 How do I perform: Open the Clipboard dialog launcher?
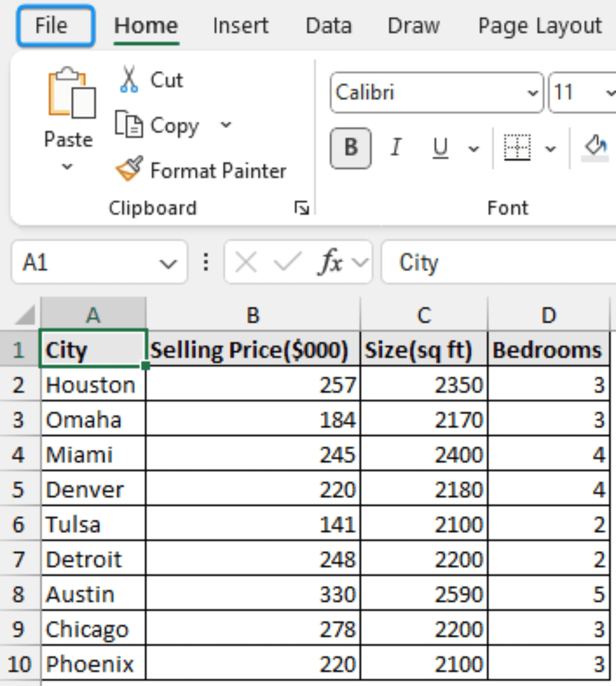302,207
